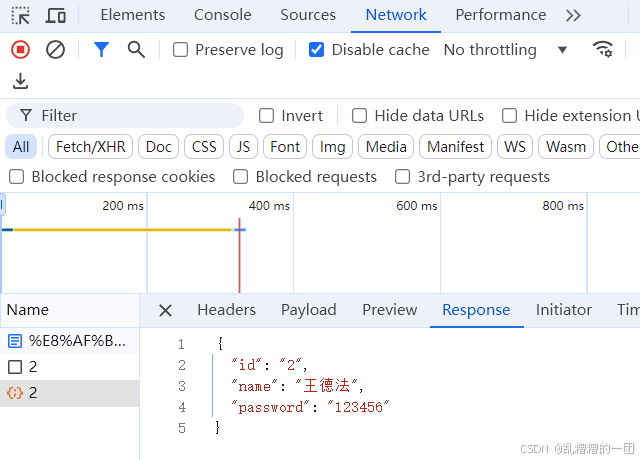Switch to Preview sub-tab
640x460 pixels.
389,310
